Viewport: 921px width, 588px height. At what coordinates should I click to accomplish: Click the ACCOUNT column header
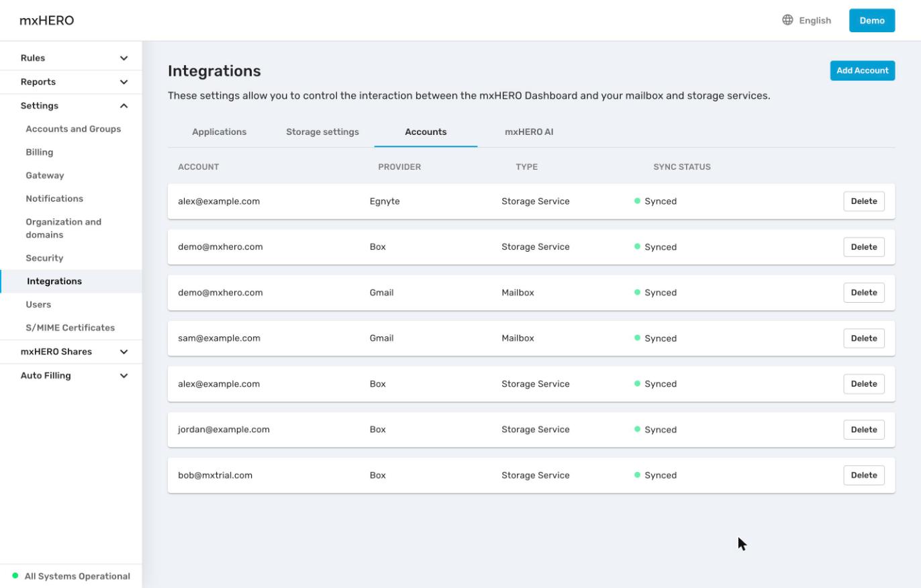pyautogui.click(x=199, y=167)
